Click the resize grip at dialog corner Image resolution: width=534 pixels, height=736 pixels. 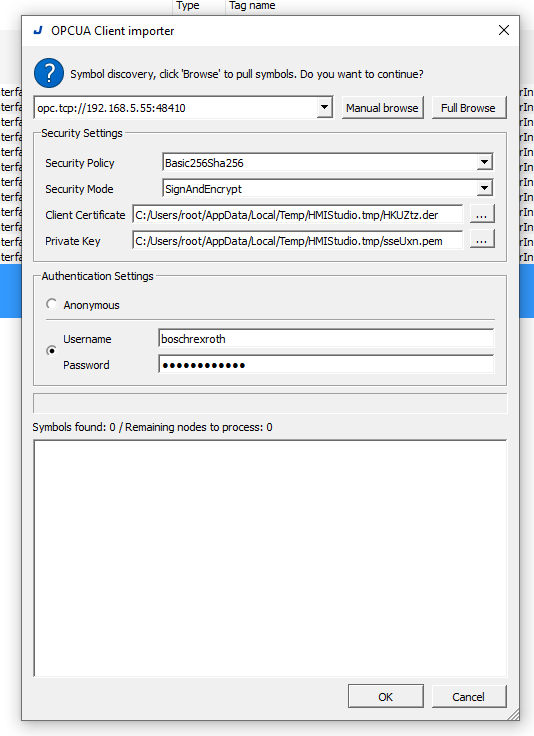point(514,714)
